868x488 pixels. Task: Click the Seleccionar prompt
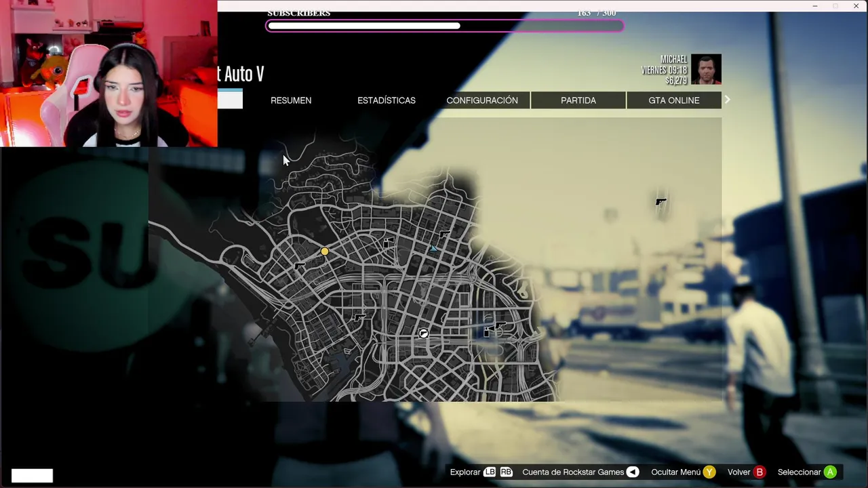click(800, 472)
